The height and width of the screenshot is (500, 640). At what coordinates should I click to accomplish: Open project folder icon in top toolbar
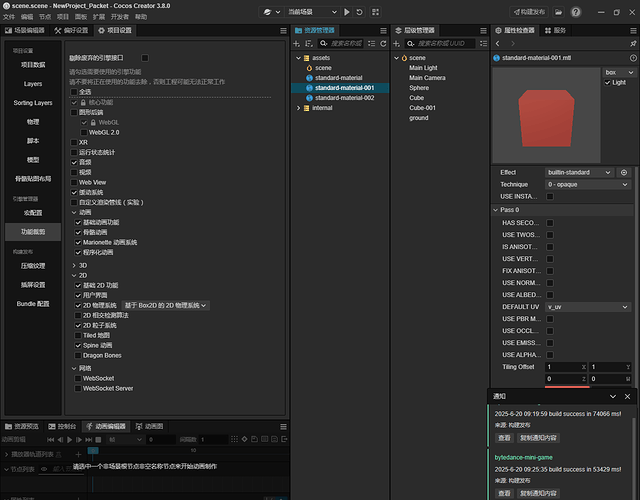558,12
